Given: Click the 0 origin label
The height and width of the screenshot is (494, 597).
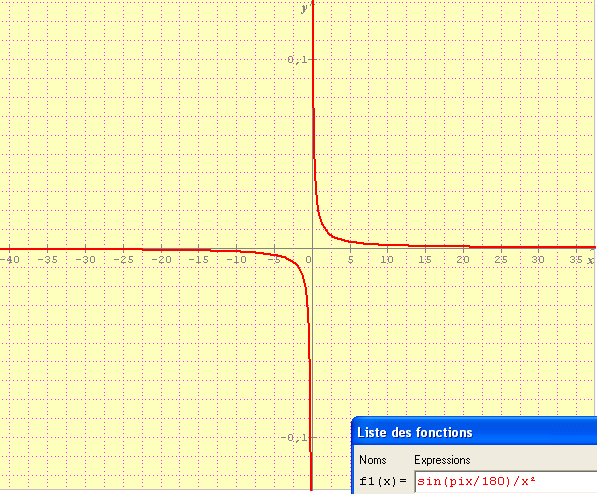Looking at the screenshot, I should [x=308, y=260].
